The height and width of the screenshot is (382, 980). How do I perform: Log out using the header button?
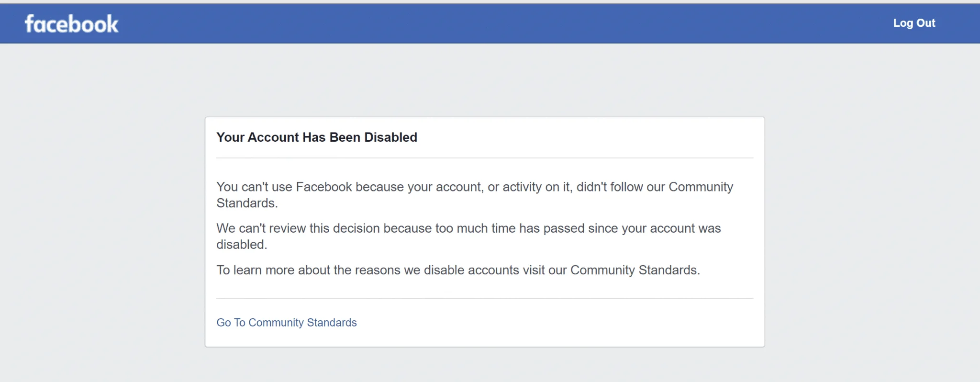913,23
